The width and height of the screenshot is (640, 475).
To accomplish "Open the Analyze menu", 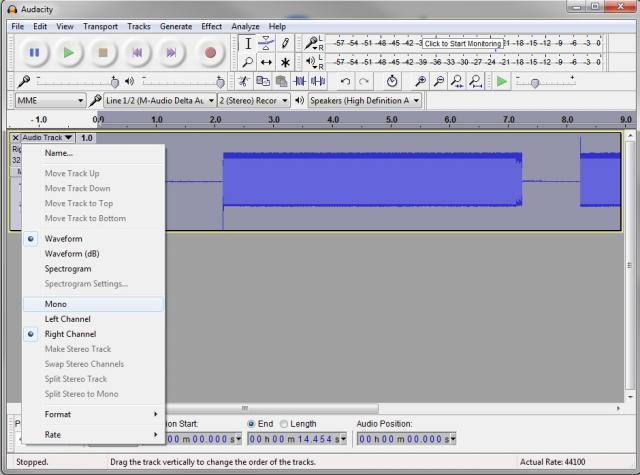I will point(245,27).
